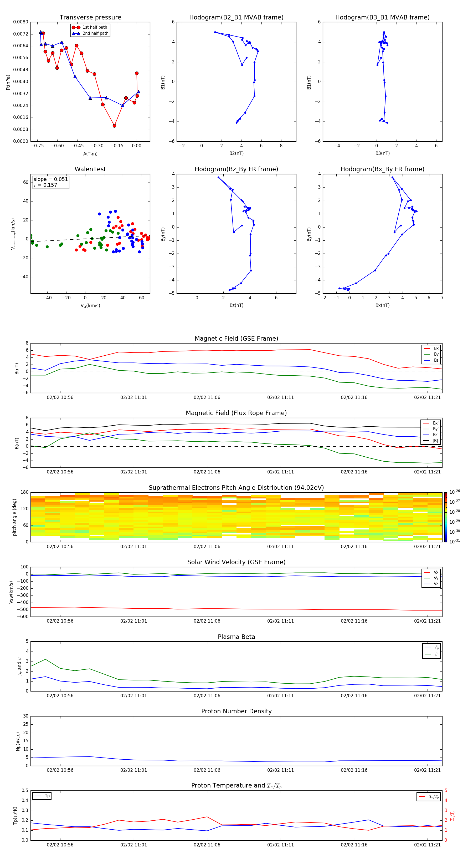Click the pitch angle colorbar
This screenshot has height=868, width=473.
pyautogui.click(x=446, y=517)
